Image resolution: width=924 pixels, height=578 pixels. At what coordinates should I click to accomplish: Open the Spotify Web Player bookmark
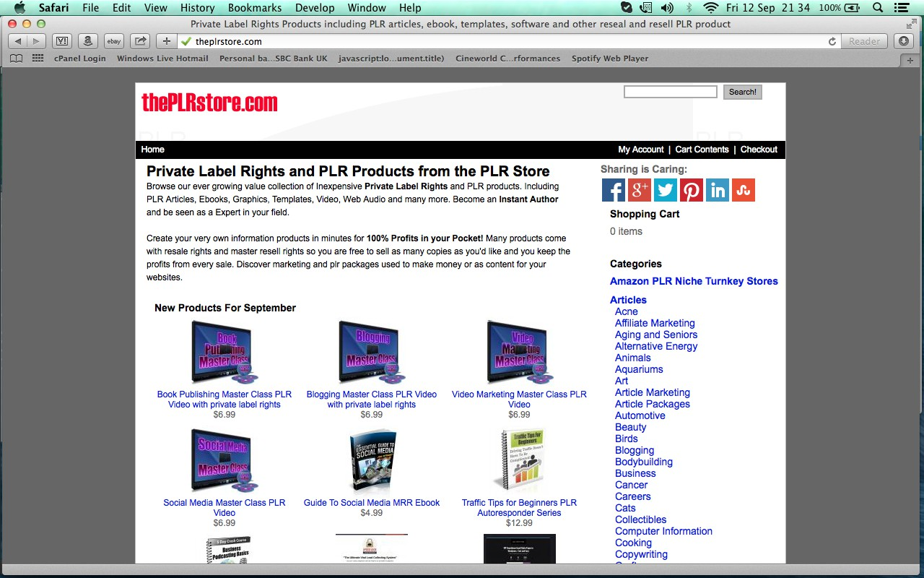click(x=610, y=59)
